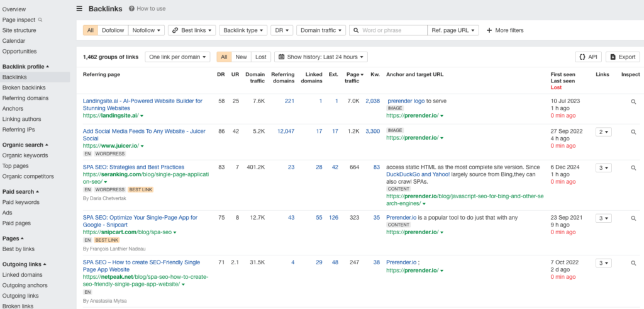Open Best by links in sidebar
Image resolution: width=644 pixels, height=309 pixels.
click(18, 249)
